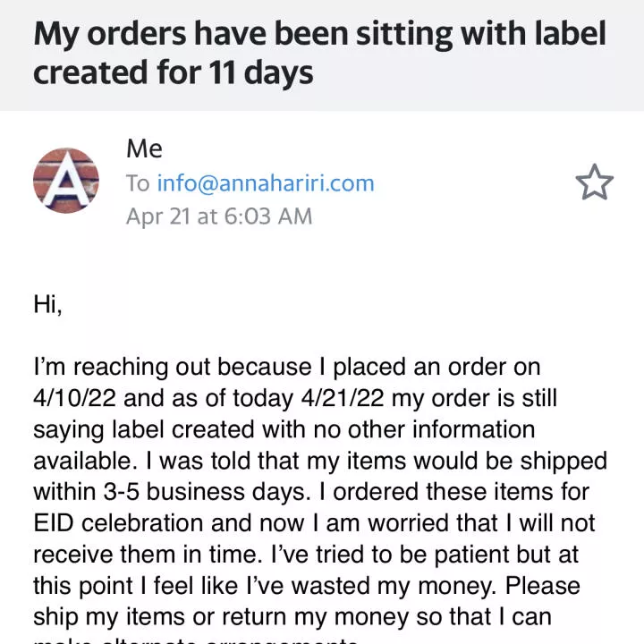Tap the cut-off last line at bottom

coord(196,640)
